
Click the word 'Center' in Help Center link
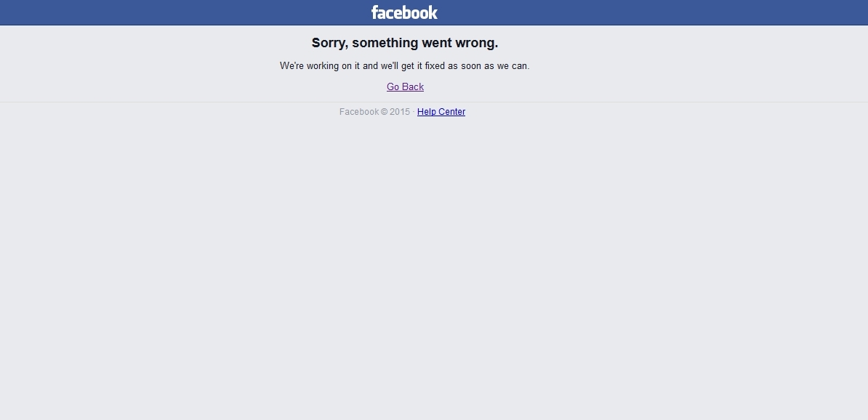451,112
